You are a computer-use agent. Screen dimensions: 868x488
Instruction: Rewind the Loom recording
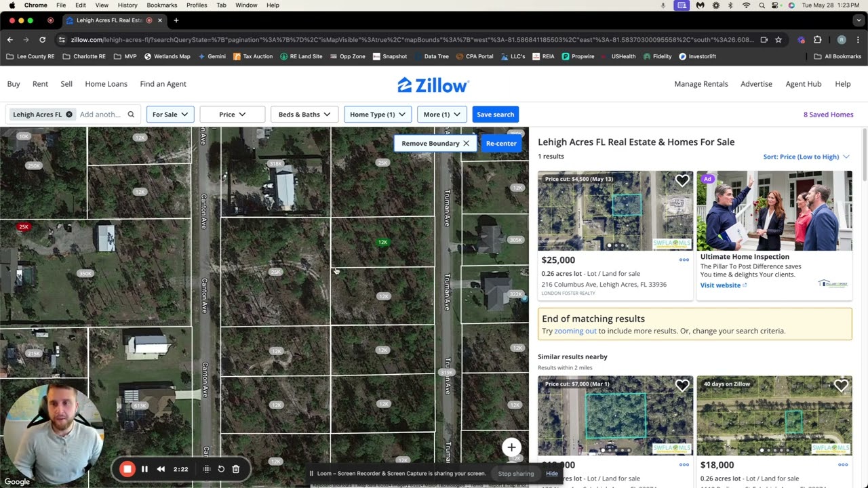(161, 469)
